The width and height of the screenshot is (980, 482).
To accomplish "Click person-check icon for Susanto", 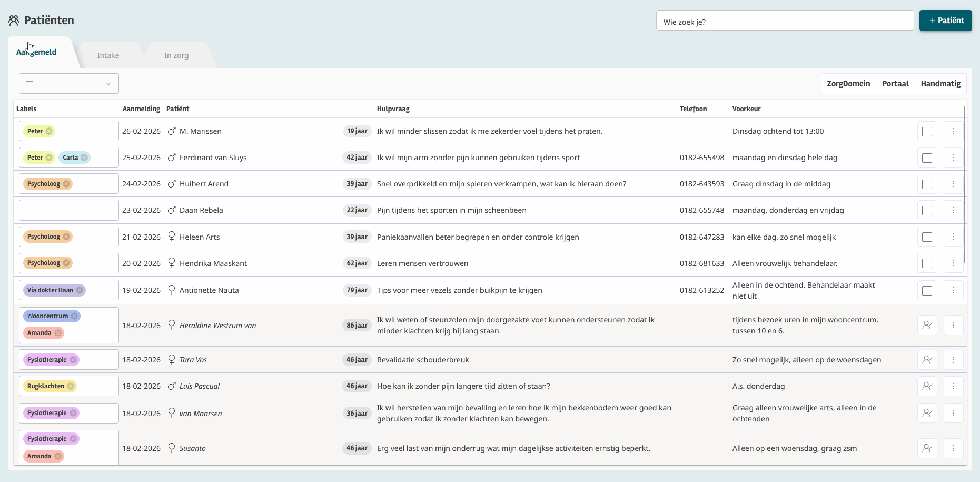I will (x=927, y=448).
